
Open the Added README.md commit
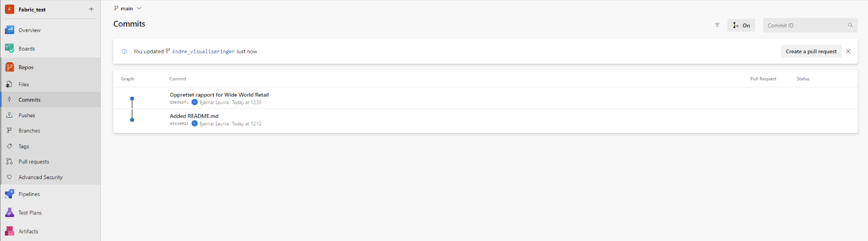[x=194, y=116]
